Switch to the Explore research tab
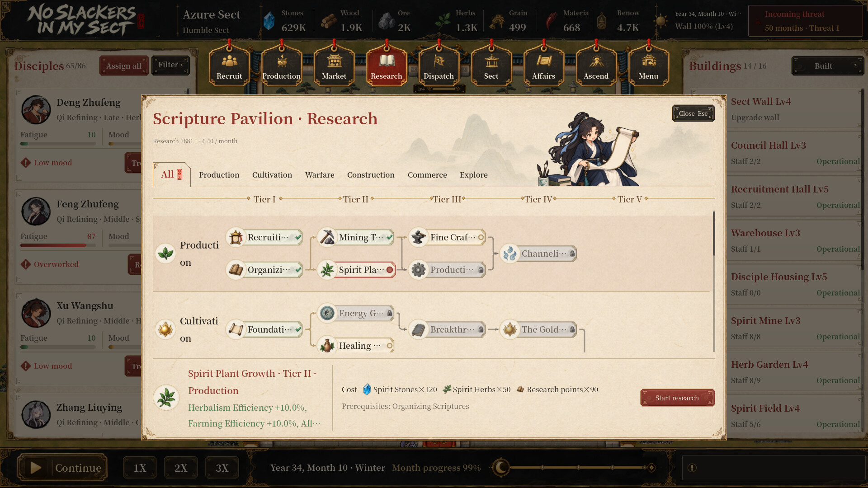Image resolution: width=868 pixels, height=488 pixels. click(474, 175)
